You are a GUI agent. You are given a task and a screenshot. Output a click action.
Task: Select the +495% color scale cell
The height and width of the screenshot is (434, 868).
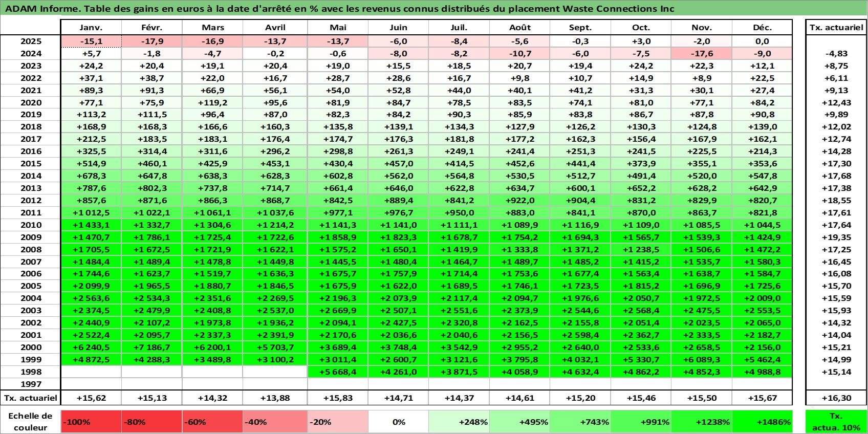(x=519, y=422)
